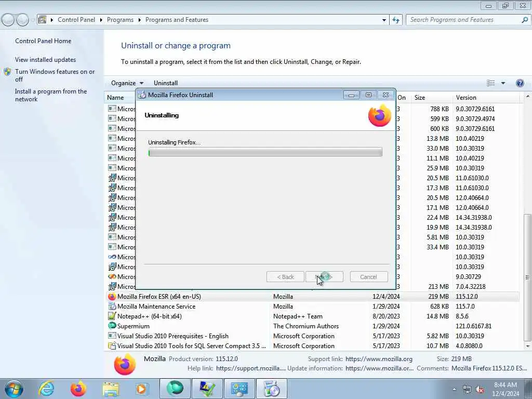
Task: Expand Programs breadcrumb arrow
Action: pos(139,20)
